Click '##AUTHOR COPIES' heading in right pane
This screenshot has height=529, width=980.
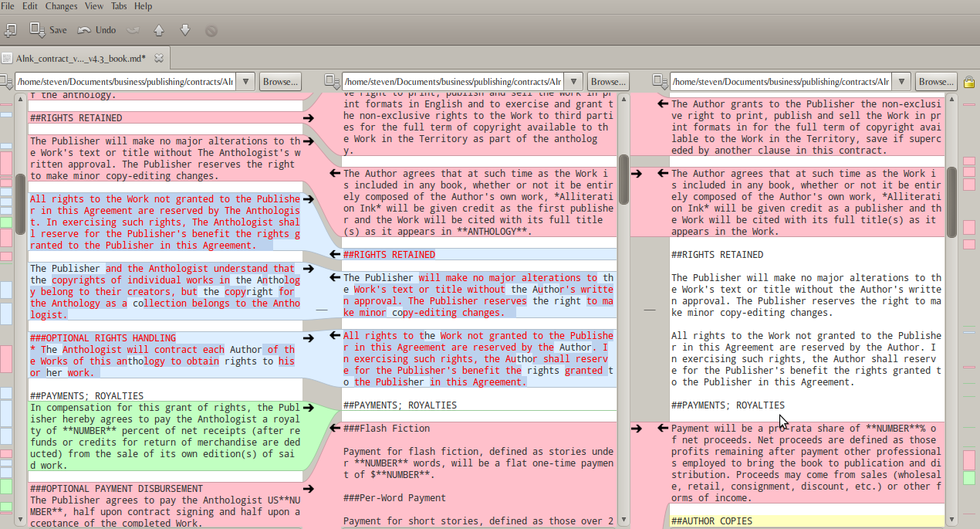coord(711,521)
